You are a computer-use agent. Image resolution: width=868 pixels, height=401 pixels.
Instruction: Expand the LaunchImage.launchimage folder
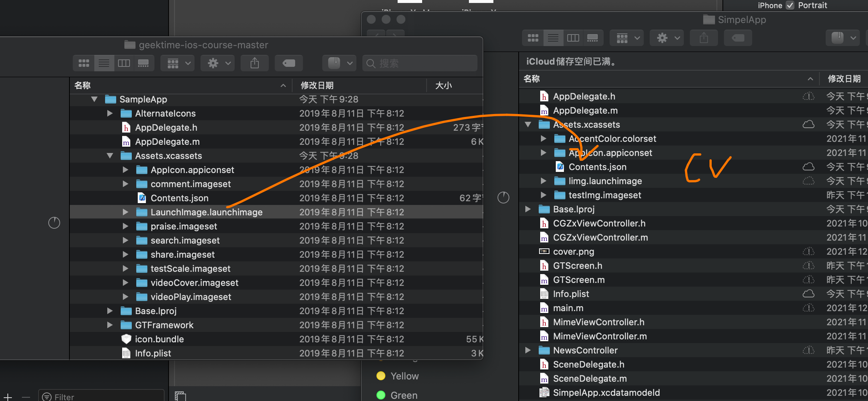[125, 212]
